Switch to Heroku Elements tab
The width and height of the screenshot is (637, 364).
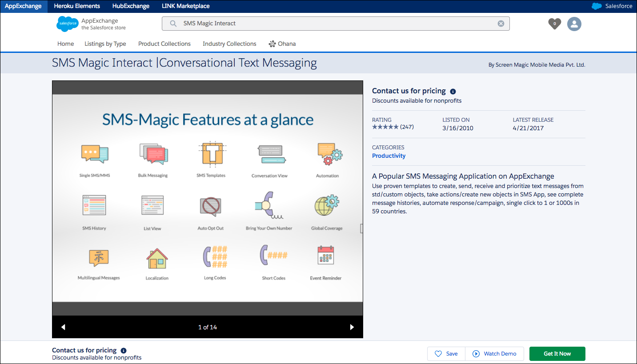point(77,6)
